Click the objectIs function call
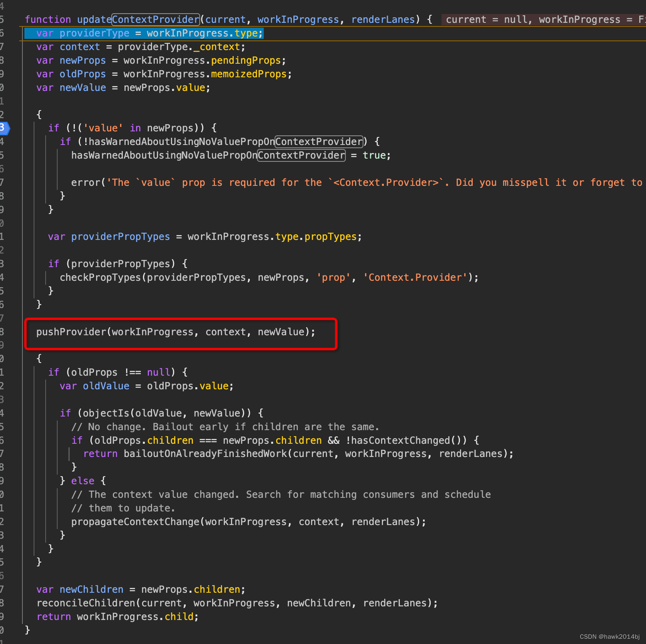The width and height of the screenshot is (646, 644). coord(106,413)
